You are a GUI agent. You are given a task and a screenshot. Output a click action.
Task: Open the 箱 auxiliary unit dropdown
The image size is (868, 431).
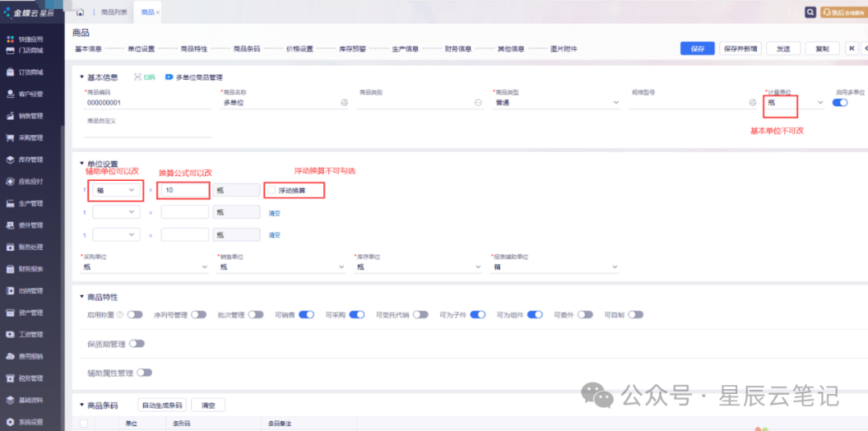pyautogui.click(x=117, y=190)
